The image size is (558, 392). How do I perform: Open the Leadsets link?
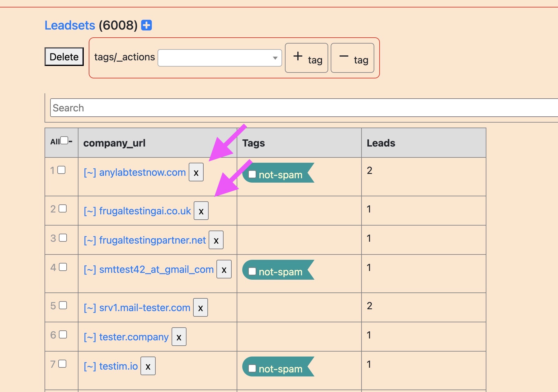pyautogui.click(x=70, y=25)
